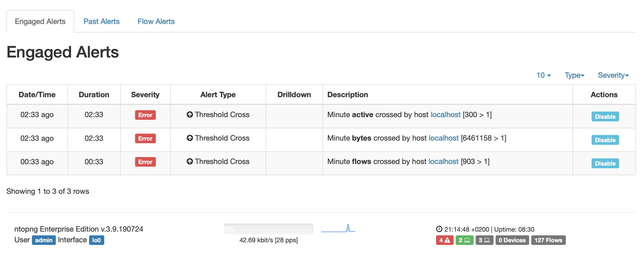The image size is (644, 279).
Task: Open the rows-per-page dropdown showing 10
Action: [x=542, y=75]
